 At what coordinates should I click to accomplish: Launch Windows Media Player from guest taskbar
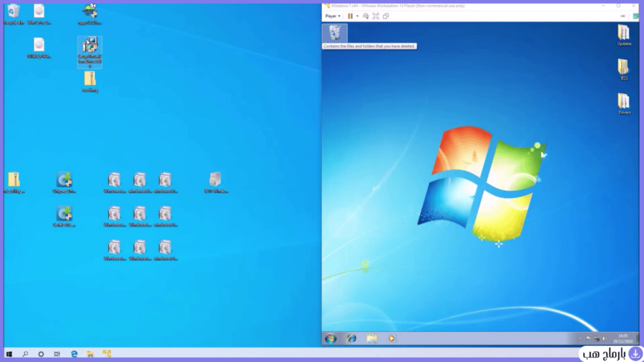pos(391,338)
